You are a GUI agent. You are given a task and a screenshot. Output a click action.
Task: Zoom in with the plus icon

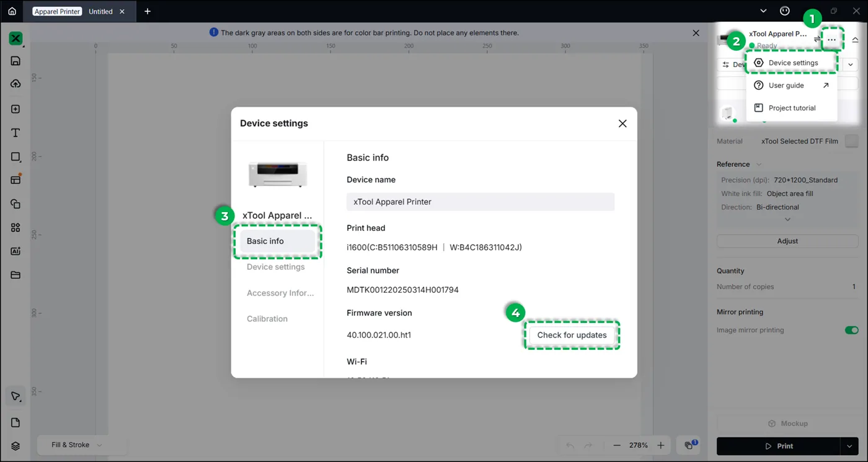coord(661,445)
